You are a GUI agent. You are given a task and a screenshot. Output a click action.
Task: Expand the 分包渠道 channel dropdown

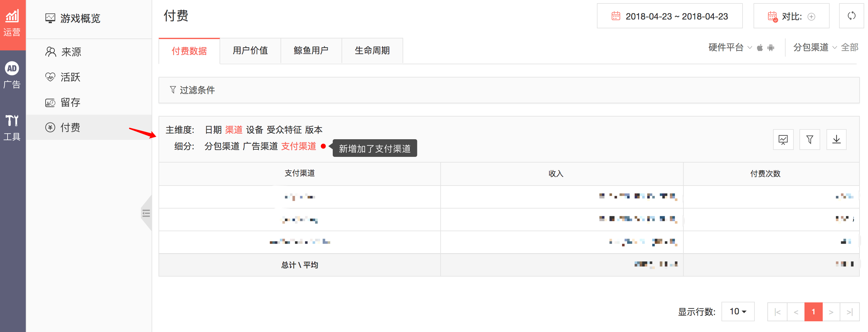tap(815, 48)
